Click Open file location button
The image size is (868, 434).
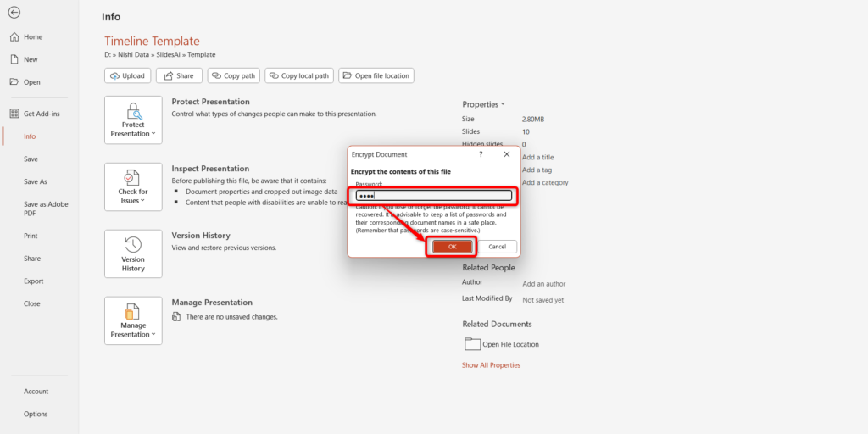point(376,75)
